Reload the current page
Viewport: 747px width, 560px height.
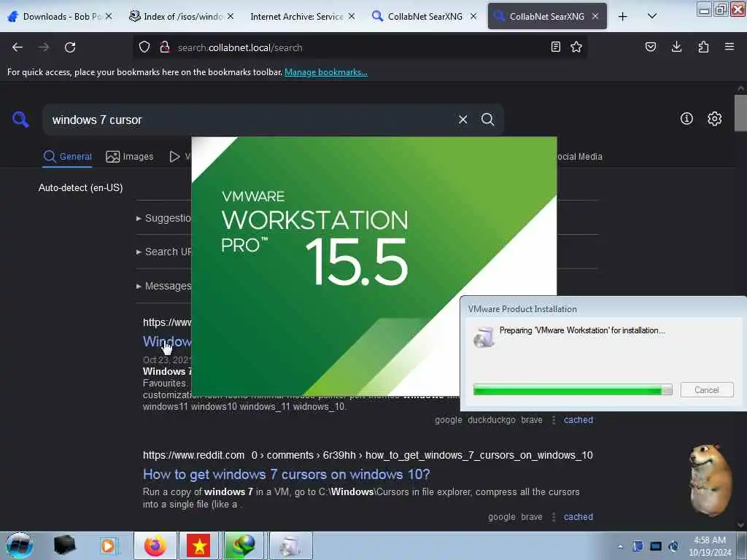tap(70, 47)
